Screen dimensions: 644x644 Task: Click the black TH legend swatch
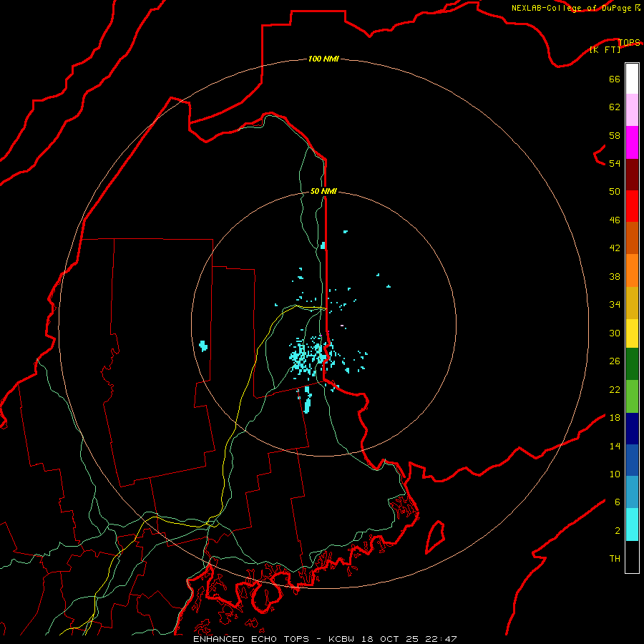[632, 557]
